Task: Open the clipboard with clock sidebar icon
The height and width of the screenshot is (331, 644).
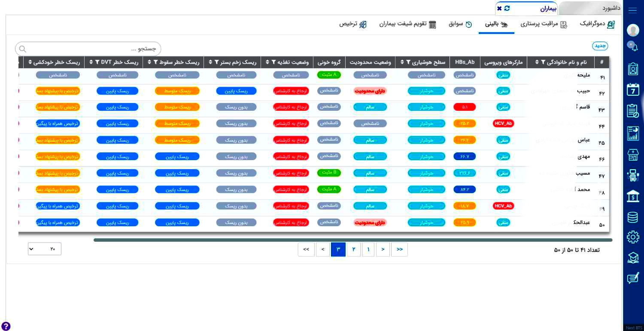Action: 633,111
